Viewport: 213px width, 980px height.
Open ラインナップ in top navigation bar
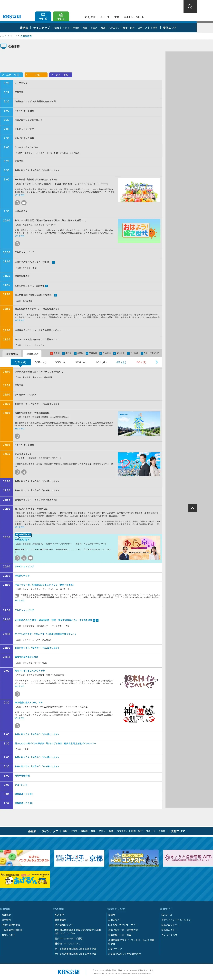point(41,28)
